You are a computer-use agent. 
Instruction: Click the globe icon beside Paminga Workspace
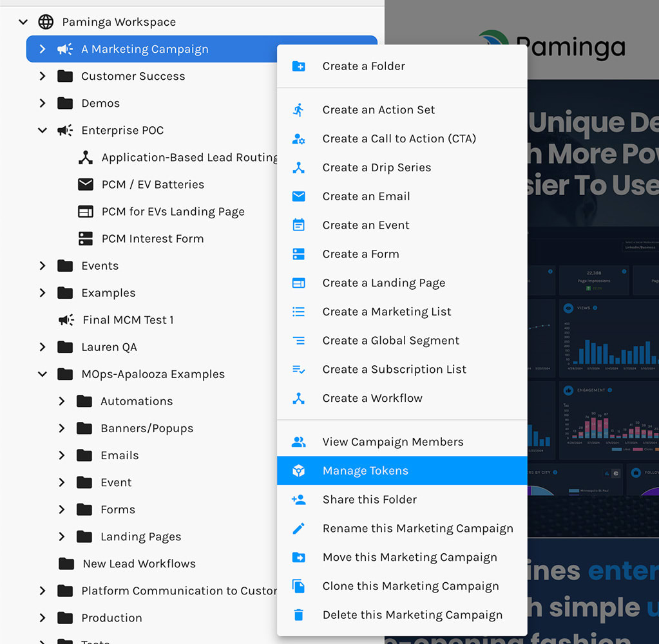46,22
